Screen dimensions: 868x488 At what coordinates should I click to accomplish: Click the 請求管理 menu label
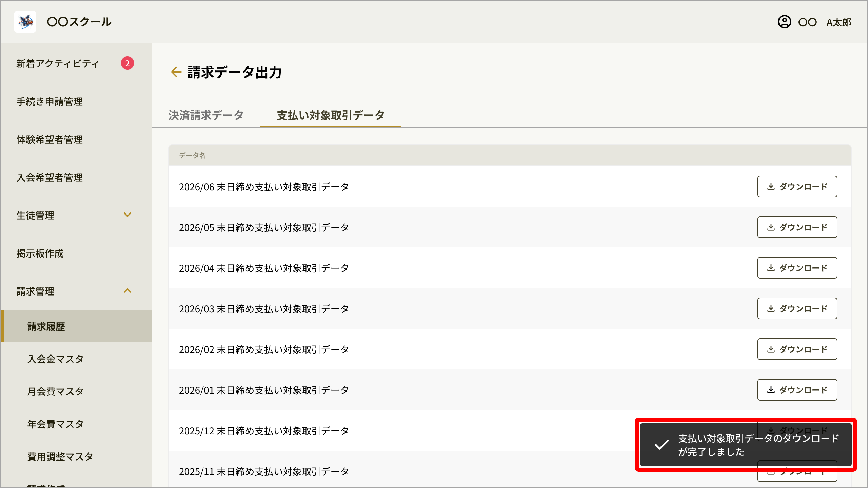point(35,291)
